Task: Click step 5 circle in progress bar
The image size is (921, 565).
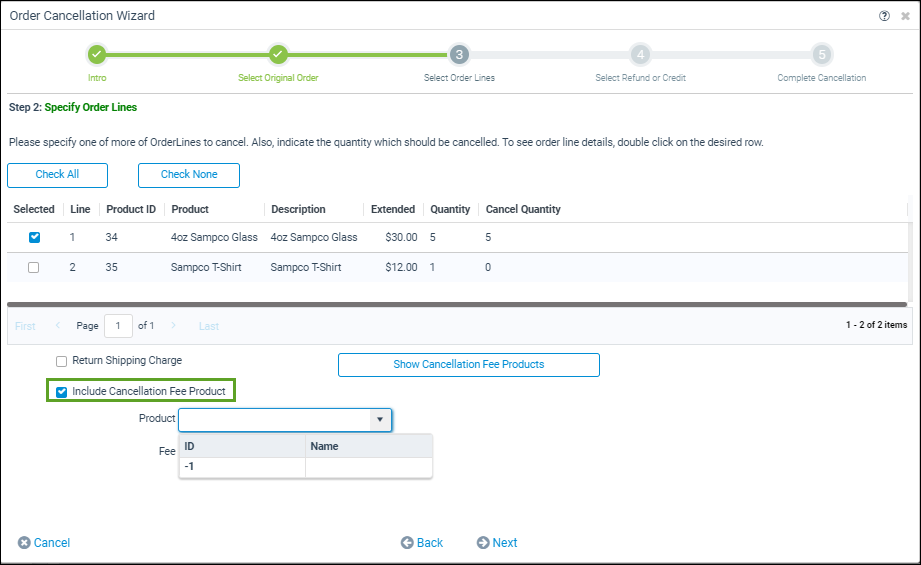Action: coord(822,55)
